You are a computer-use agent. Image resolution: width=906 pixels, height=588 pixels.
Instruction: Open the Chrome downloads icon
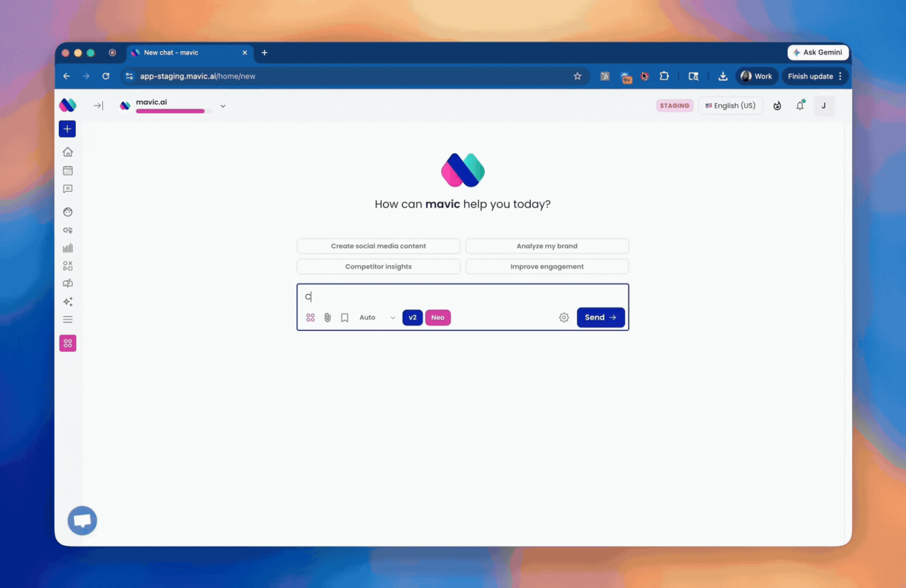(723, 76)
